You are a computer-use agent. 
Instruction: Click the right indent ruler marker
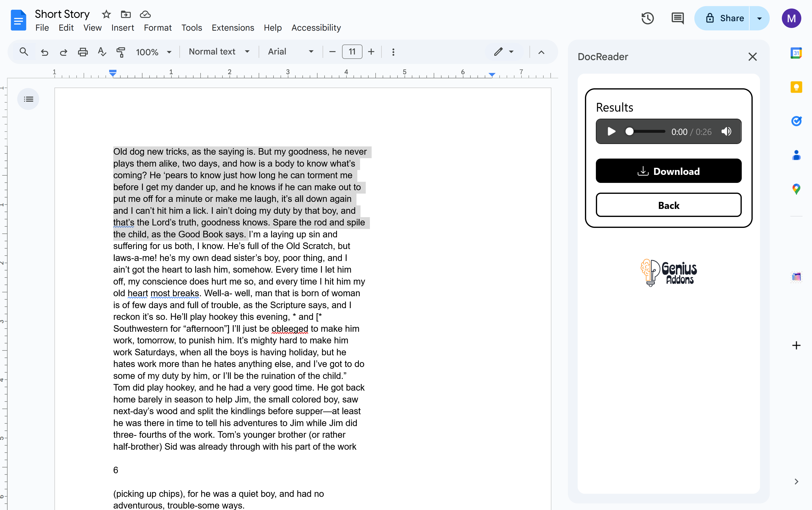coord(492,74)
